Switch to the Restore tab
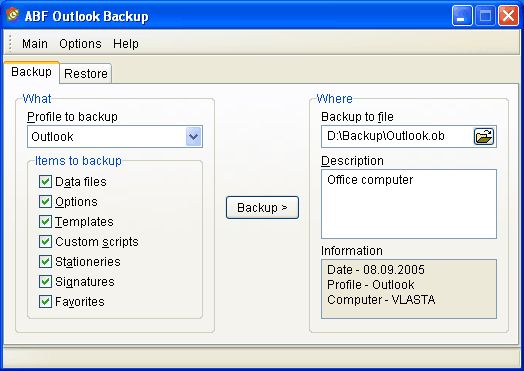This screenshot has width=524, height=371. click(x=86, y=74)
